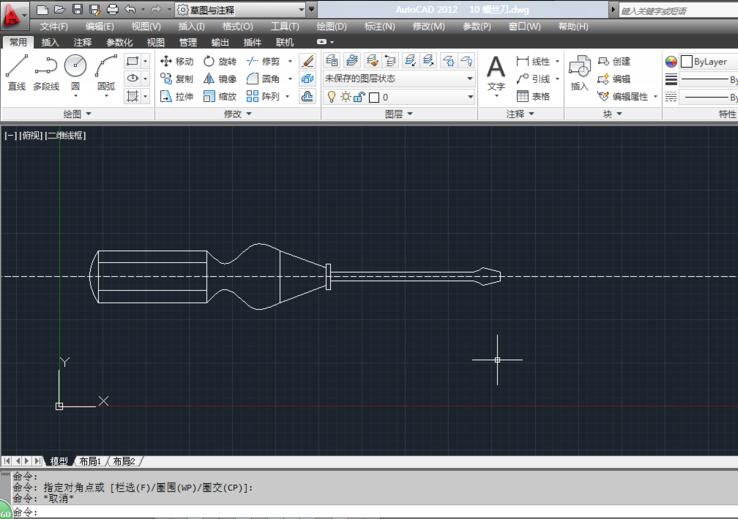738x519 pixels.
Task: Expand the 块 panel
Action: [x=612, y=114]
